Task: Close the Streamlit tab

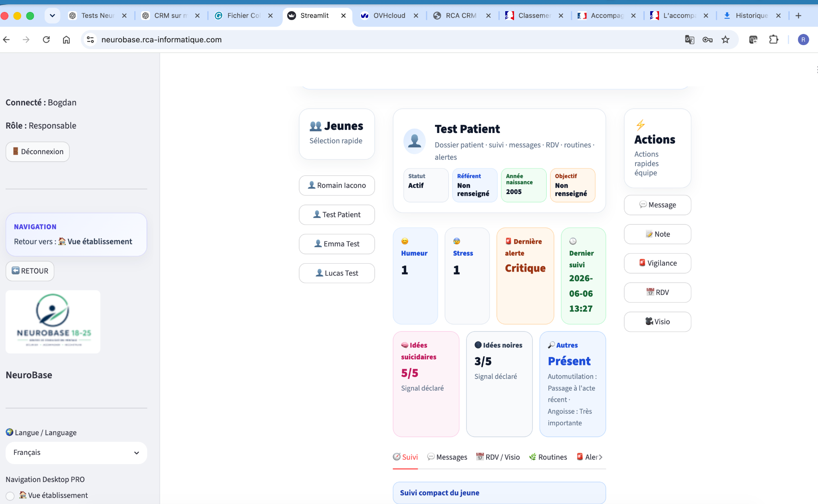Action: (343, 16)
